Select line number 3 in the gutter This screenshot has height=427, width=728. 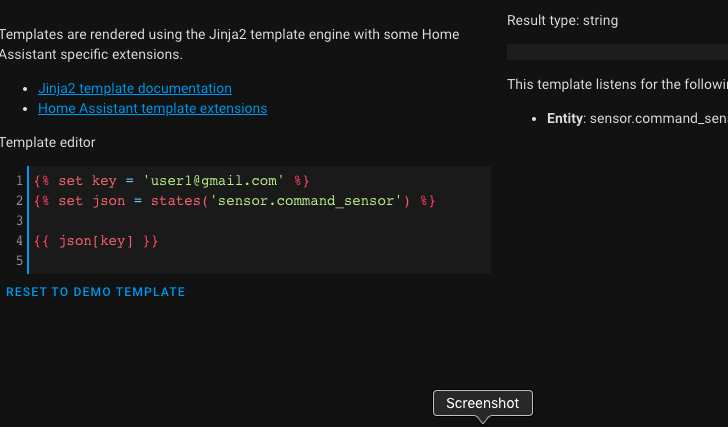click(20, 221)
